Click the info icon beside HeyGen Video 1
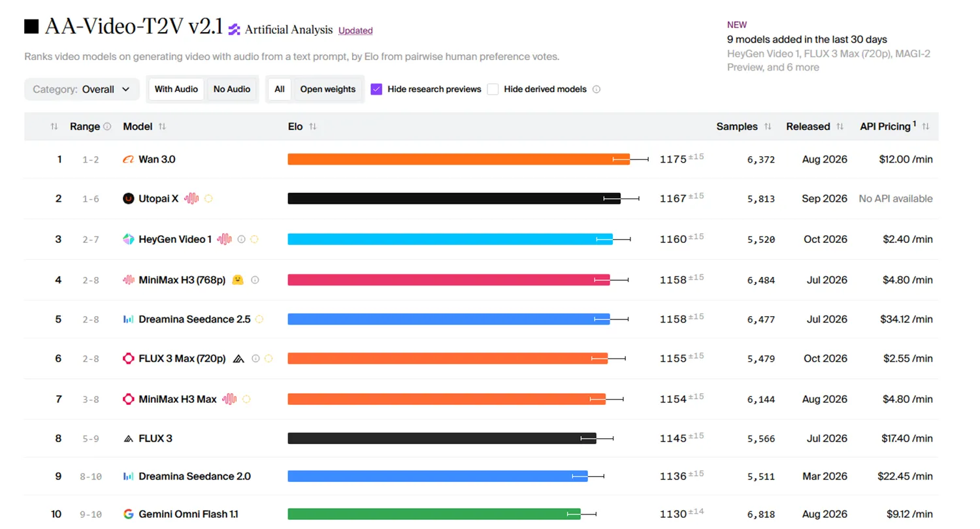Image resolution: width=980 pixels, height=529 pixels. tap(241, 239)
